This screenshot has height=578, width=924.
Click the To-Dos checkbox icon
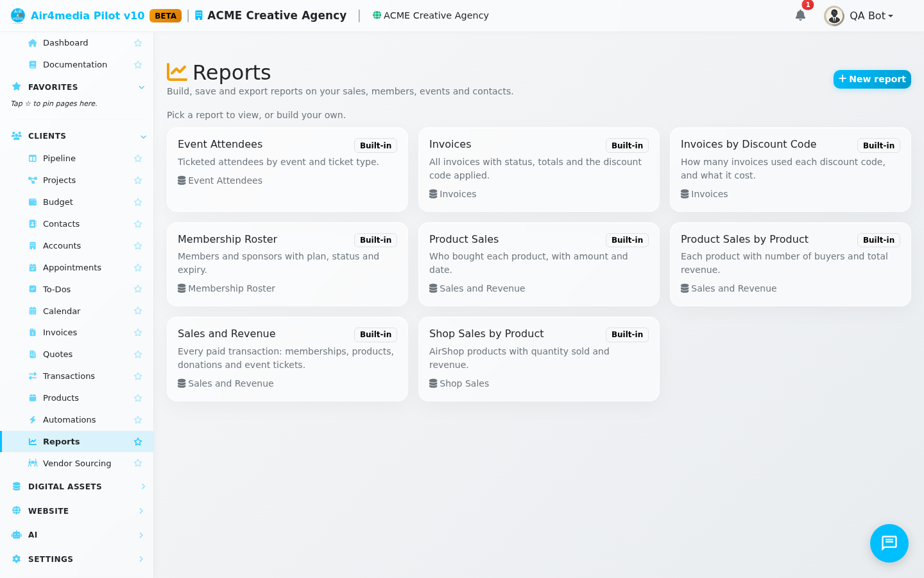click(33, 290)
